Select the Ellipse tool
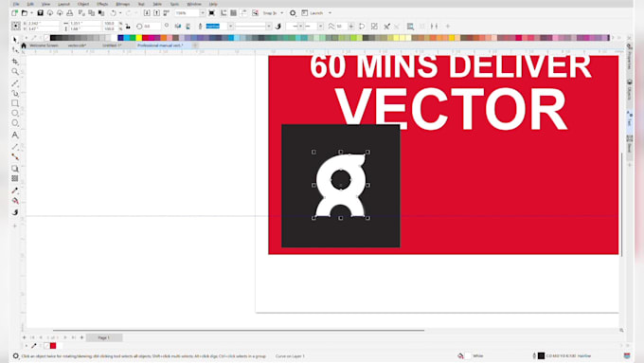Viewport: 644px width, 363px height. (15, 113)
